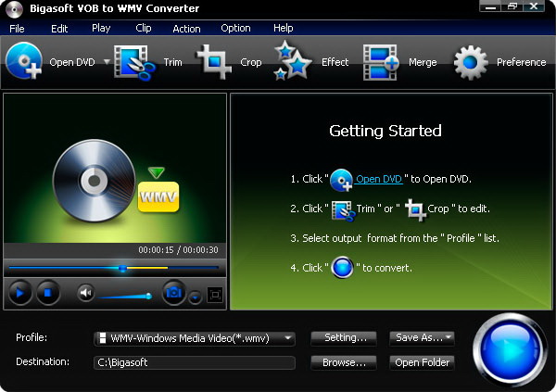
Task: Click the Effect label in toolbar
Action: click(335, 62)
